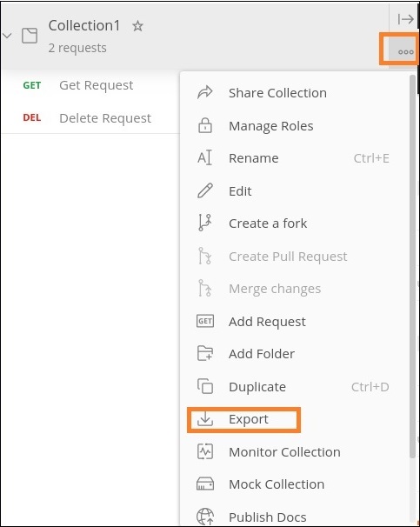Viewport: 420px width, 527px height.
Task: Click the context menu vertical scrollbar
Action: [412, 266]
